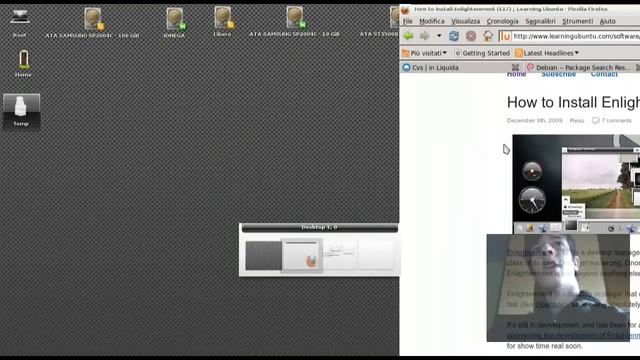
Task: Select the Home desktop icon
Action: (23, 63)
